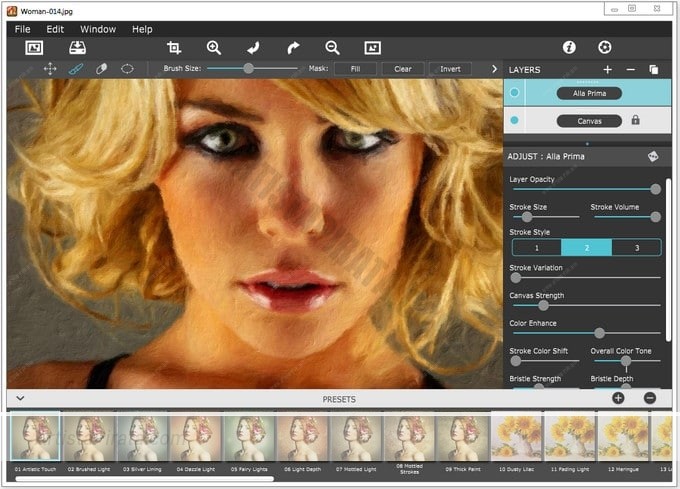Viewport: 680px width, 489px height.
Task: Open the File menu
Action: point(23,29)
